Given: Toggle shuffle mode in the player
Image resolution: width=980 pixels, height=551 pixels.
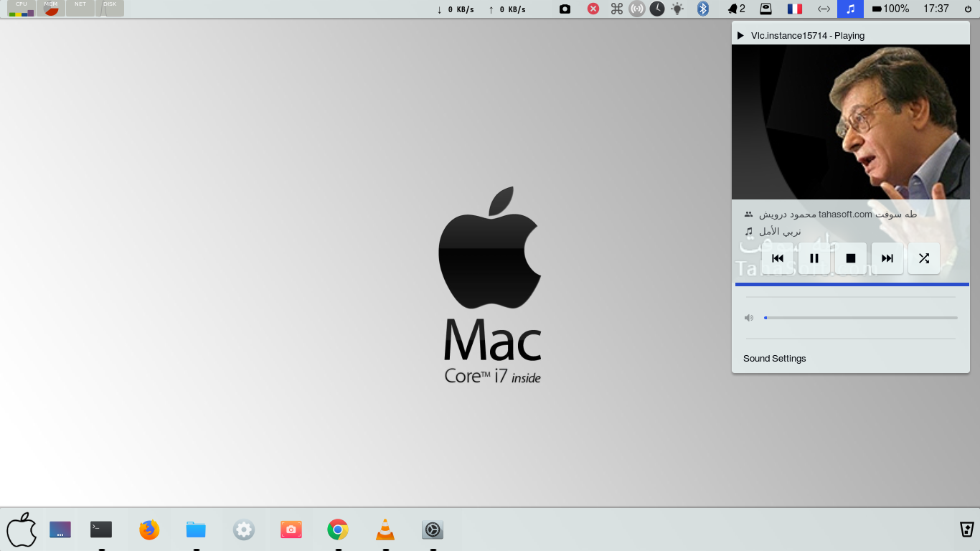Looking at the screenshot, I should 924,258.
